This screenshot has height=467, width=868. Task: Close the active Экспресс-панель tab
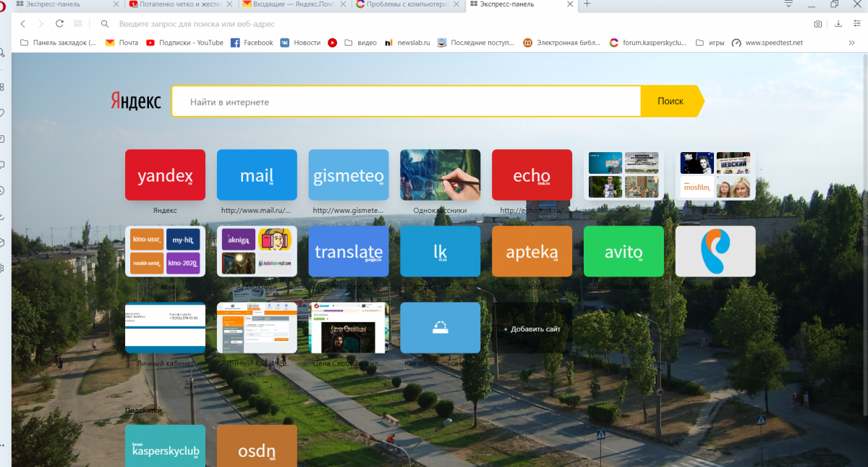(570, 4)
